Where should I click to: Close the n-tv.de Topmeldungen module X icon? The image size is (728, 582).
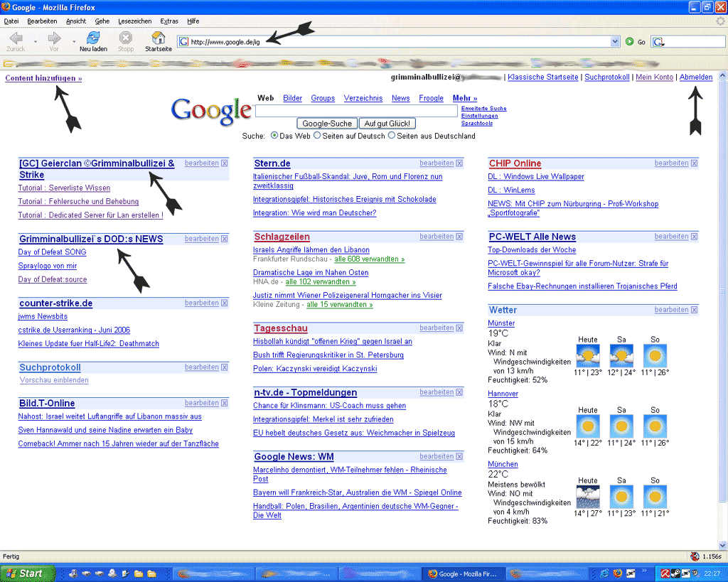459,393
